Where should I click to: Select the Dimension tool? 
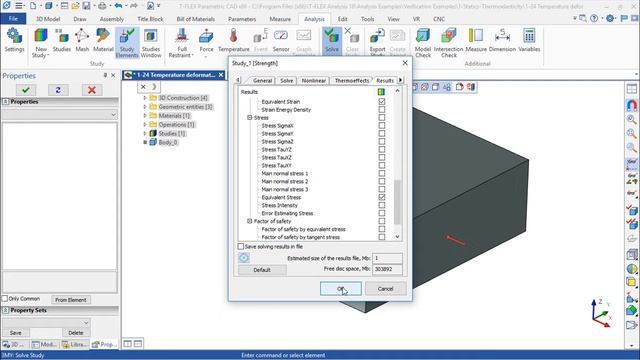(x=502, y=40)
